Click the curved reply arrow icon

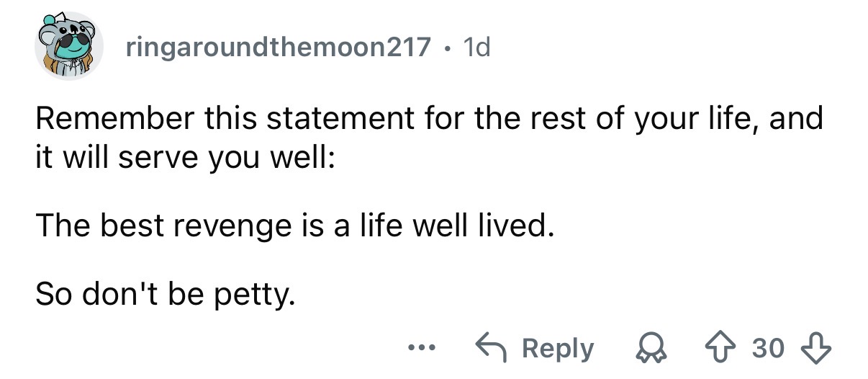(x=492, y=348)
